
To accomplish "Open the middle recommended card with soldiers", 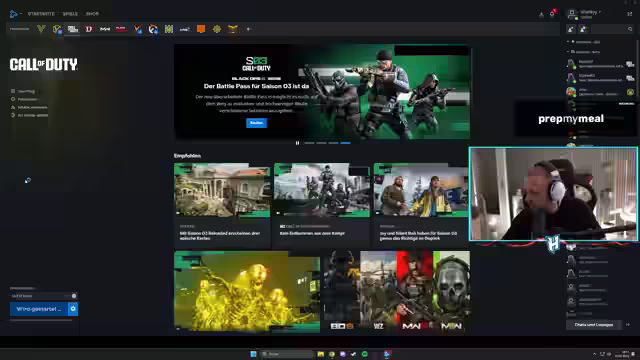I will [x=322, y=205].
